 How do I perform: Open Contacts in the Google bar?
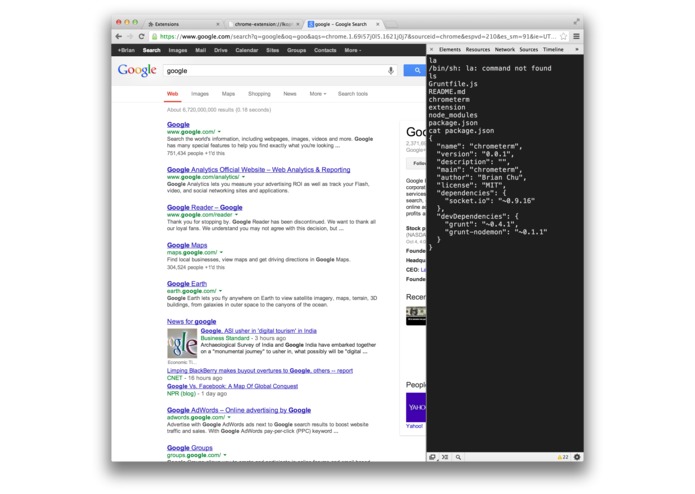325,50
